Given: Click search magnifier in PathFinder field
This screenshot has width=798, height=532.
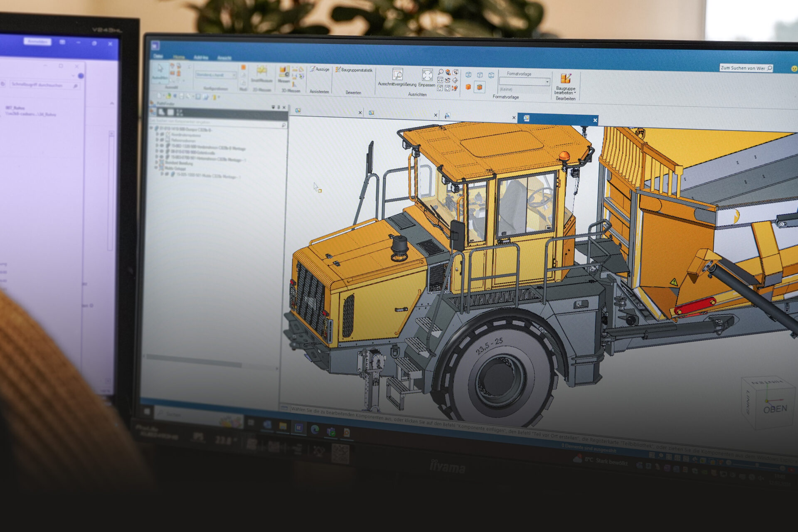Looking at the screenshot, I should pos(283,125).
